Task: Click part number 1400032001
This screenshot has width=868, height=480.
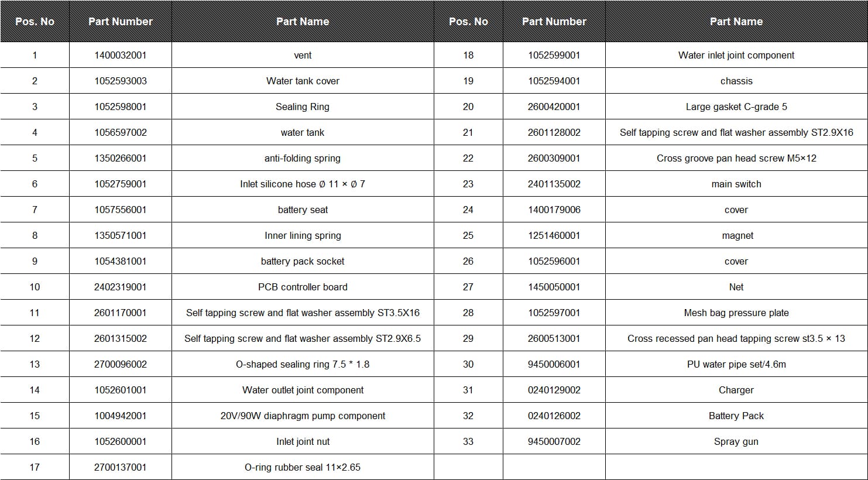Action: coord(120,55)
